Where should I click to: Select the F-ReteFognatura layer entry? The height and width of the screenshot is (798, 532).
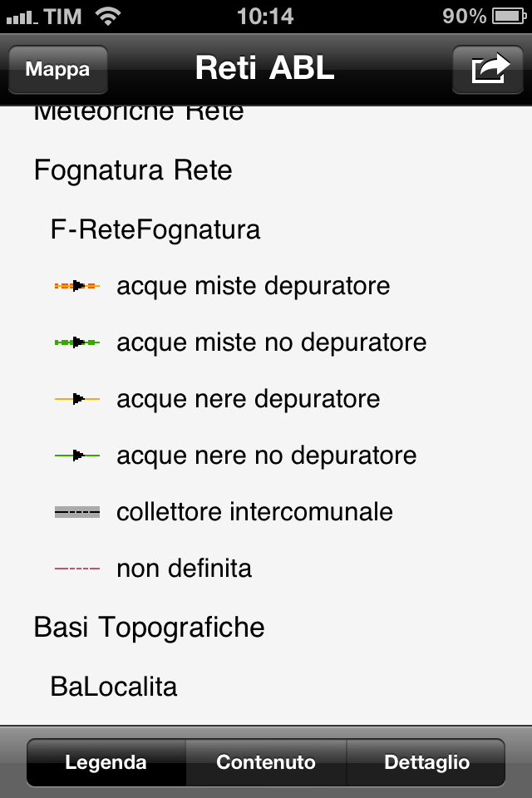(155, 229)
